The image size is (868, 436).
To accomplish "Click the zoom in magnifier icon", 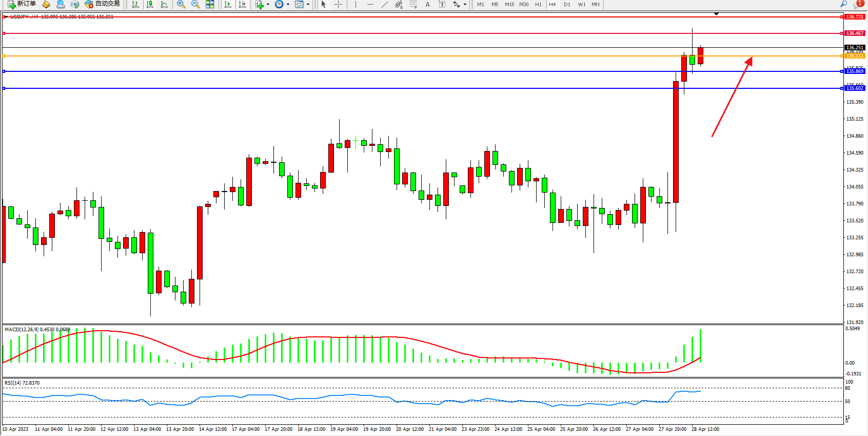I will (x=181, y=4).
